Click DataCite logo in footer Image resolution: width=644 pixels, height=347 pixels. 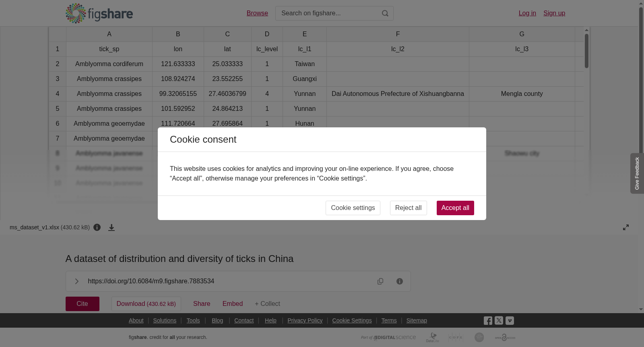click(433, 337)
